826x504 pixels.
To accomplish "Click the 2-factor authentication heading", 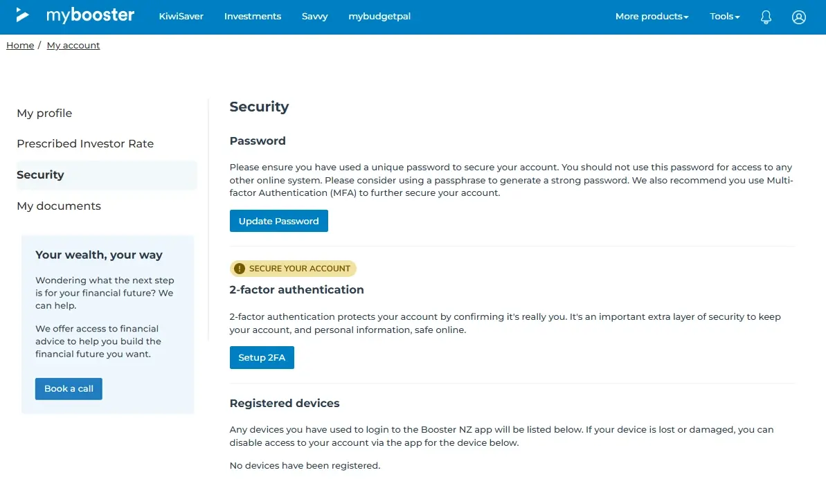I will [296, 289].
